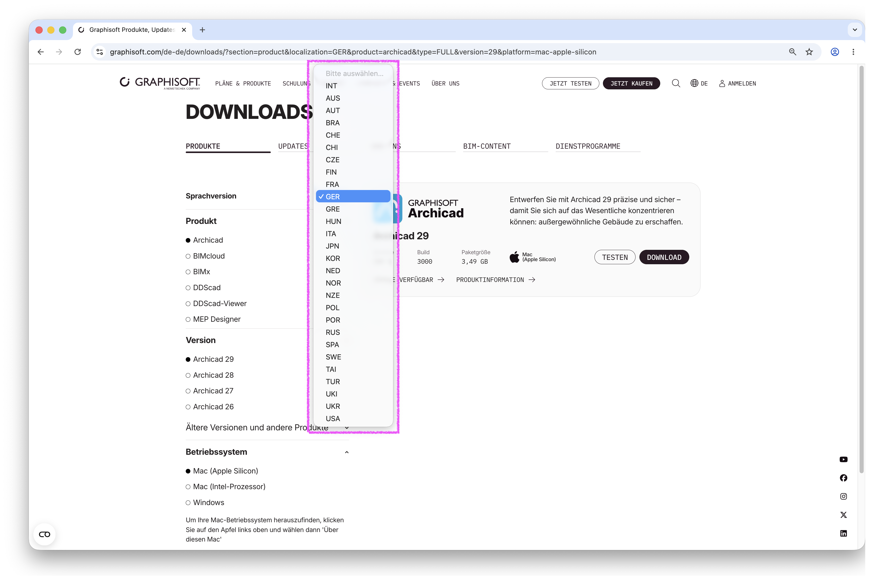
Task: Open a new browser tab
Action: pos(202,30)
